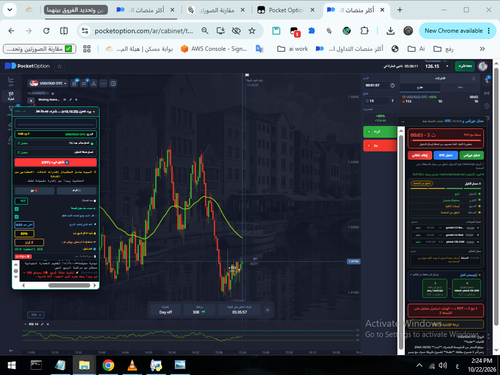Toggle the second green checkbox in bot panel
The height and width of the screenshot is (375, 500).
click(x=17, y=217)
